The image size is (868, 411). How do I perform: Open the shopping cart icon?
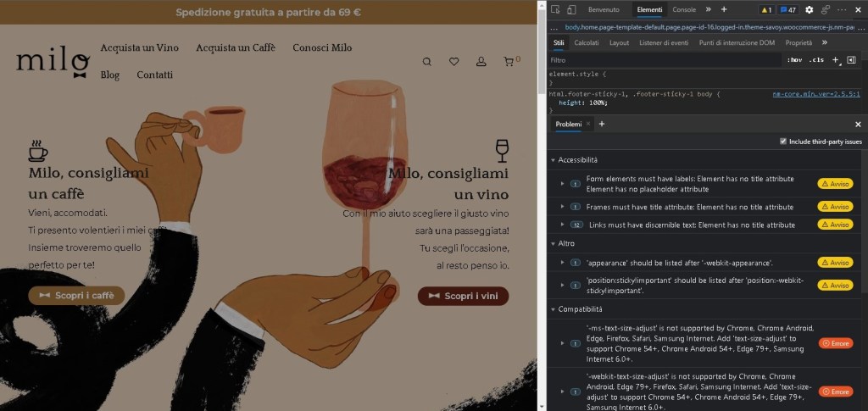(509, 62)
